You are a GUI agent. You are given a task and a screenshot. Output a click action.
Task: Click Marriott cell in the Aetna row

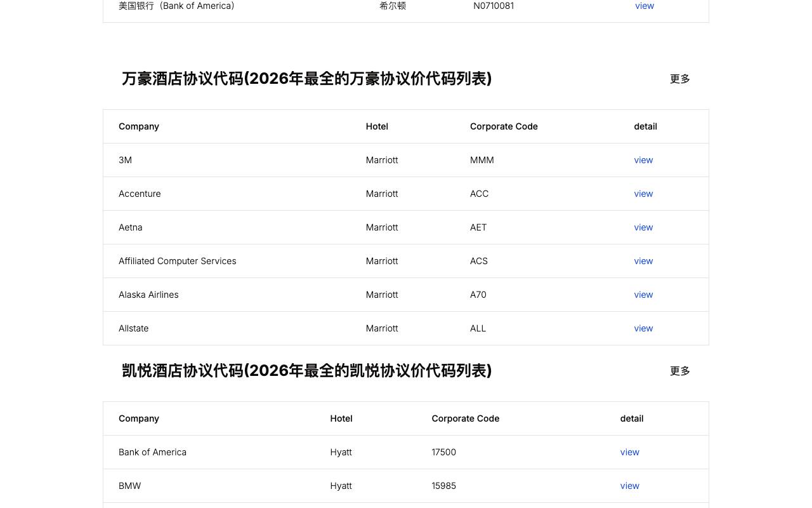[x=382, y=227]
